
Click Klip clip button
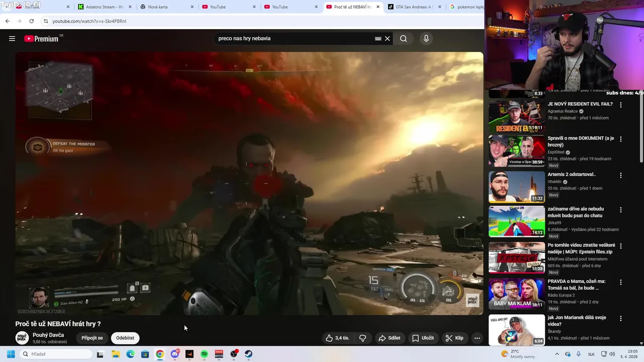click(x=454, y=338)
